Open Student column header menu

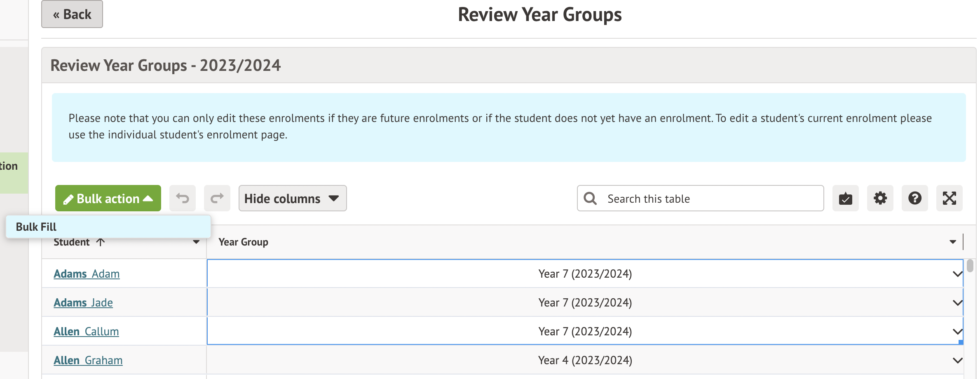coord(196,242)
